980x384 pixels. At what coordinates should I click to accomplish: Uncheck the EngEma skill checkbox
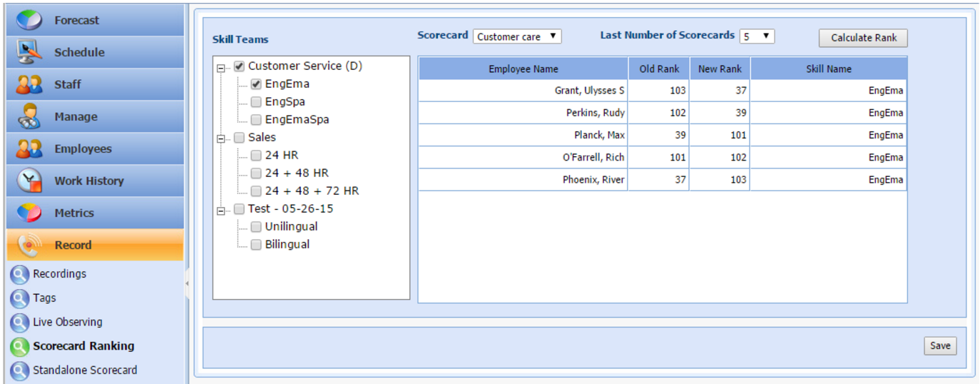click(x=256, y=84)
